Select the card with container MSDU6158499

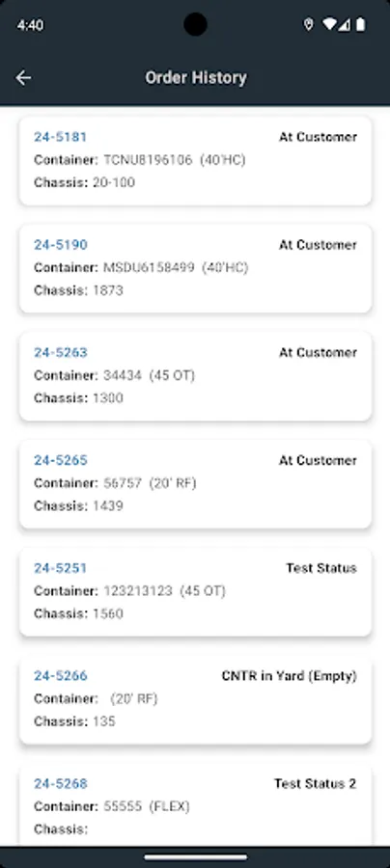(196, 268)
